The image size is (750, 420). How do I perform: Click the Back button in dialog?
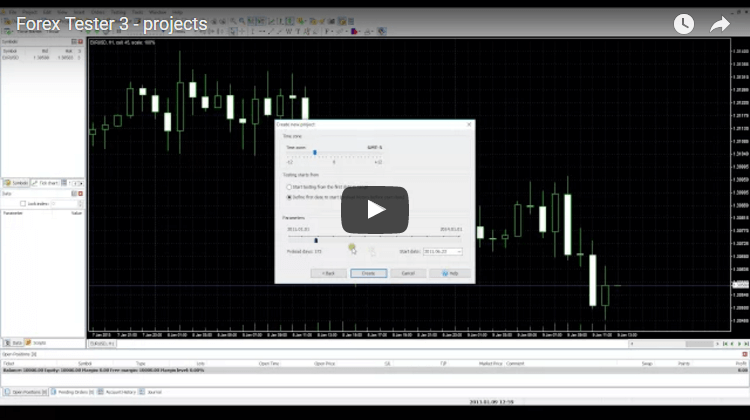pyautogui.click(x=328, y=273)
